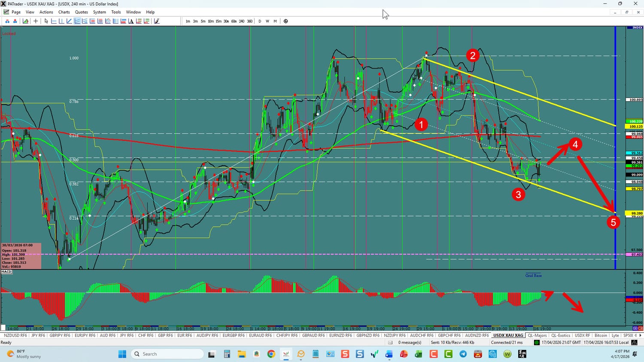Select the weekly 'W' timeframe button
The width and height of the screenshot is (644, 362).
(267, 21)
